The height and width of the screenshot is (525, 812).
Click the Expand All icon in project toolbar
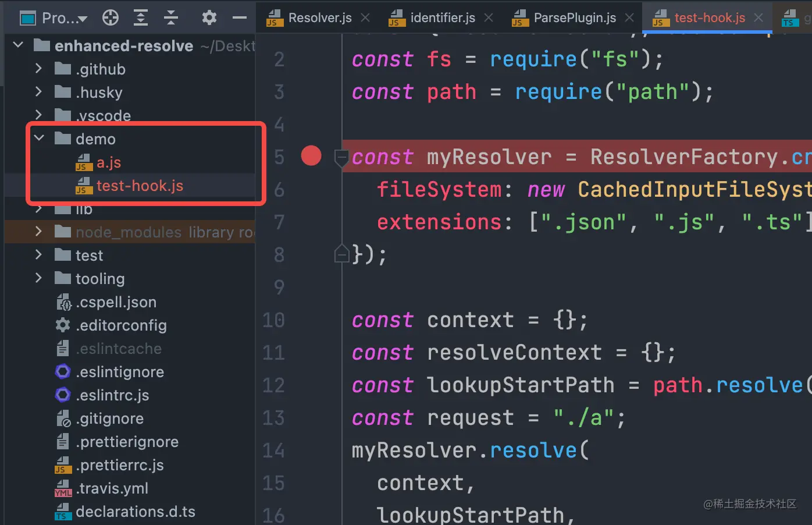point(141,18)
